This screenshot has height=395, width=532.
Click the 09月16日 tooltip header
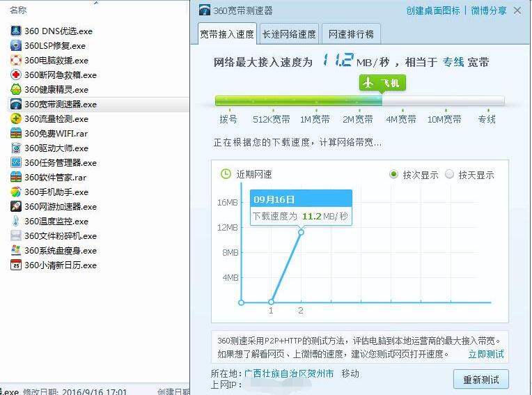(301, 199)
